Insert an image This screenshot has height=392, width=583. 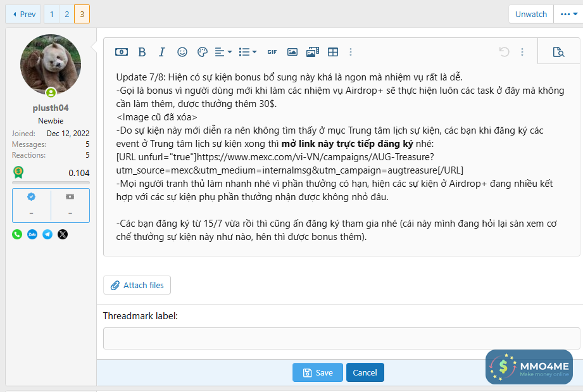292,52
